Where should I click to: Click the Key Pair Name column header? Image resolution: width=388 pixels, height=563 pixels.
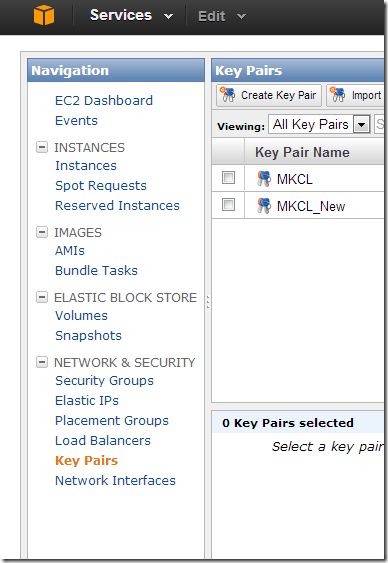pos(302,152)
